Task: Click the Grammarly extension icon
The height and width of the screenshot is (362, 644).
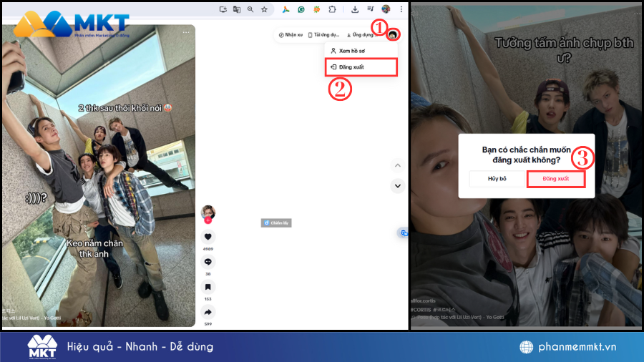Action: coord(301,9)
